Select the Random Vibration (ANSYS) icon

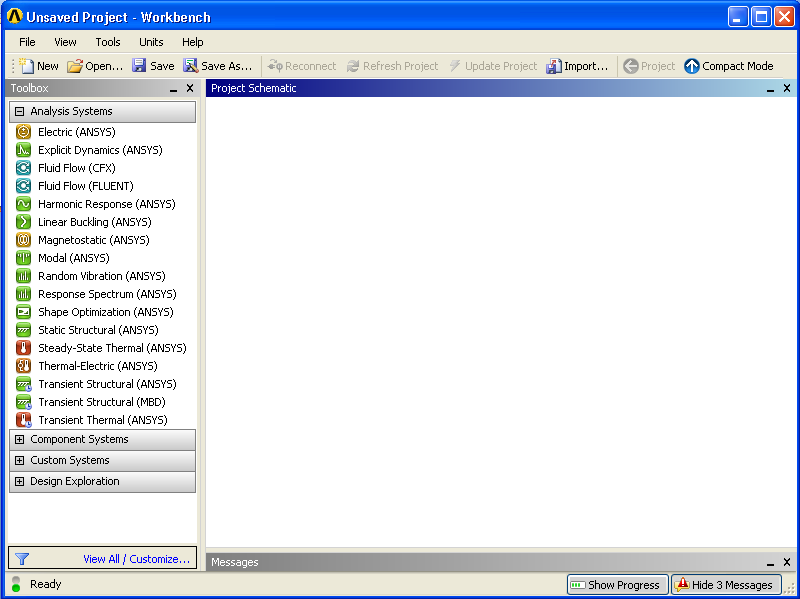pos(23,276)
